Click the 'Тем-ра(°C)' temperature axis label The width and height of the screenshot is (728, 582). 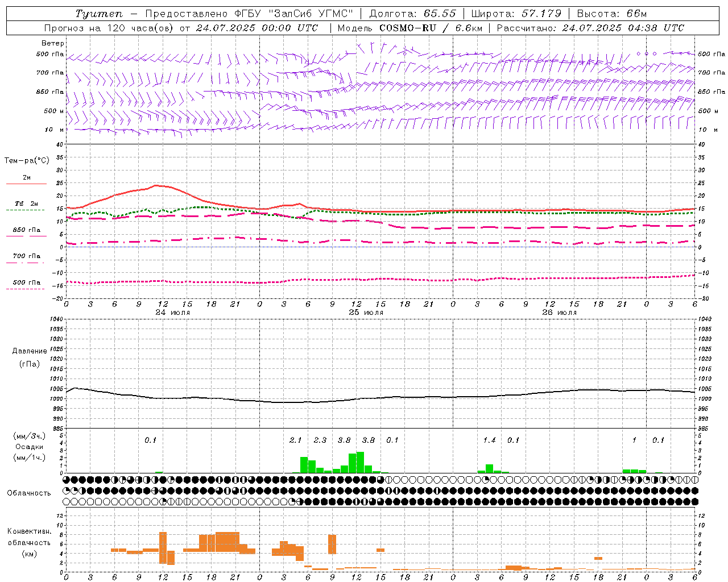point(27,161)
